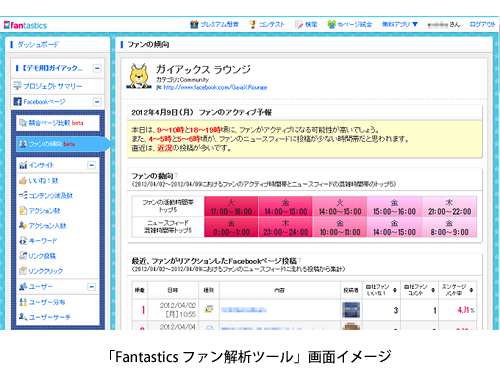Select the 金 15:00~16:00 time slot cell
Viewport: 500px width, 376px height.
[394, 207]
